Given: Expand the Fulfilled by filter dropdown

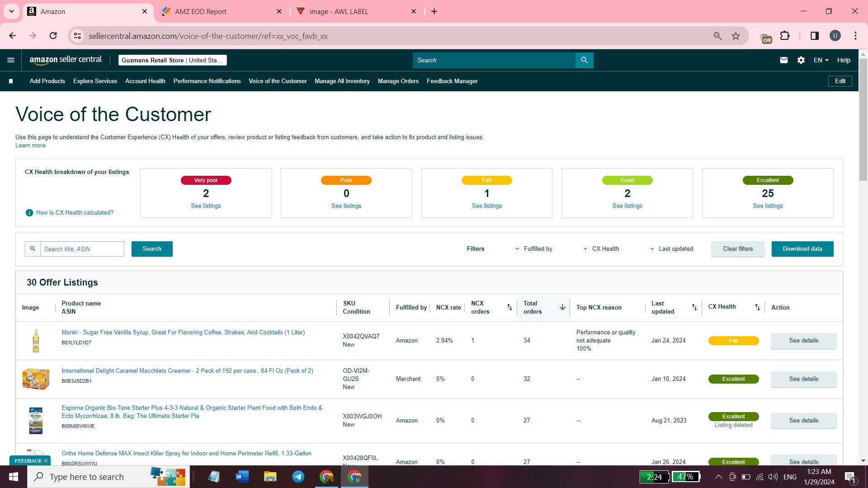Looking at the screenshot, I should (534, 249).
